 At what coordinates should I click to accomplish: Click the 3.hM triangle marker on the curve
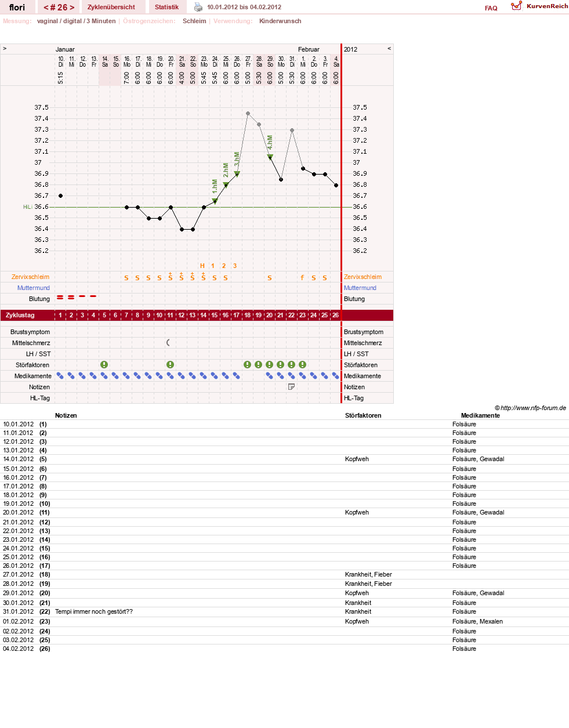click(x=237, y=174)
